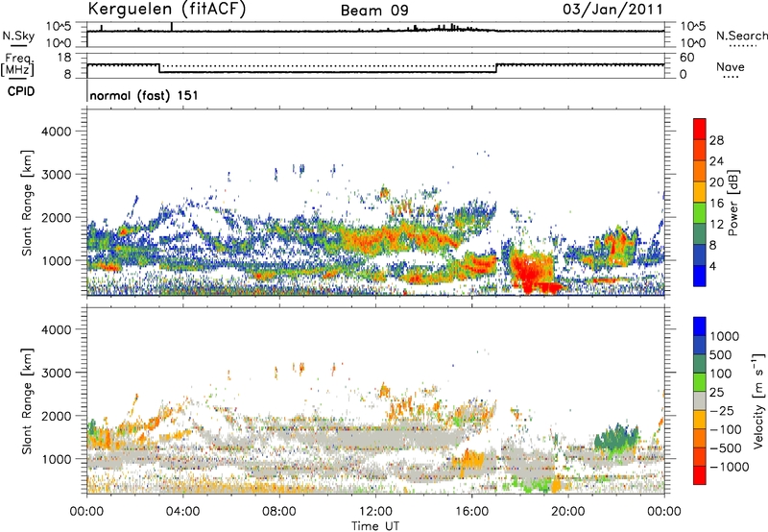
Task: Click "Slant Range [km]" label of power panel
Action: point(27,203)
